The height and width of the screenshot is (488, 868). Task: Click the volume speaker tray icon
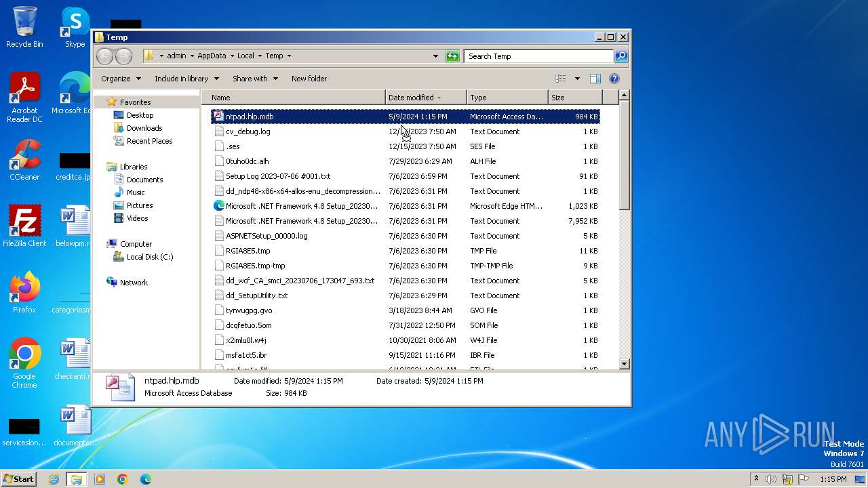(771, 479)
